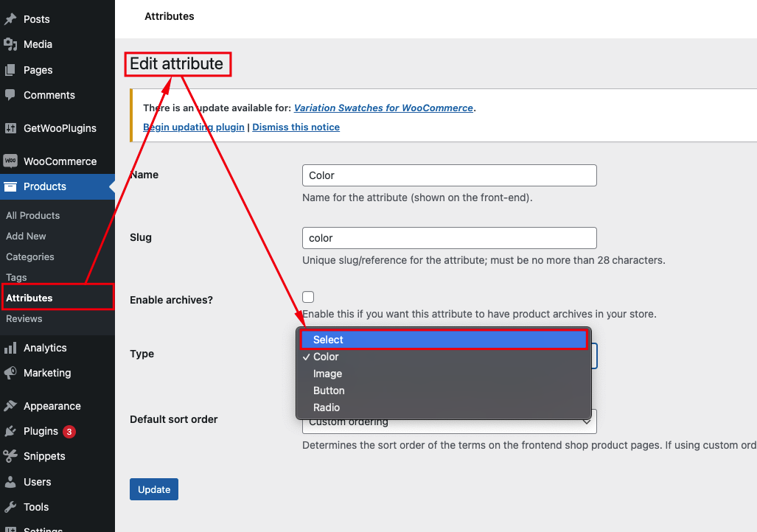
Task: Click the Appearance paintbrush icon
Action: pos(10,406)
